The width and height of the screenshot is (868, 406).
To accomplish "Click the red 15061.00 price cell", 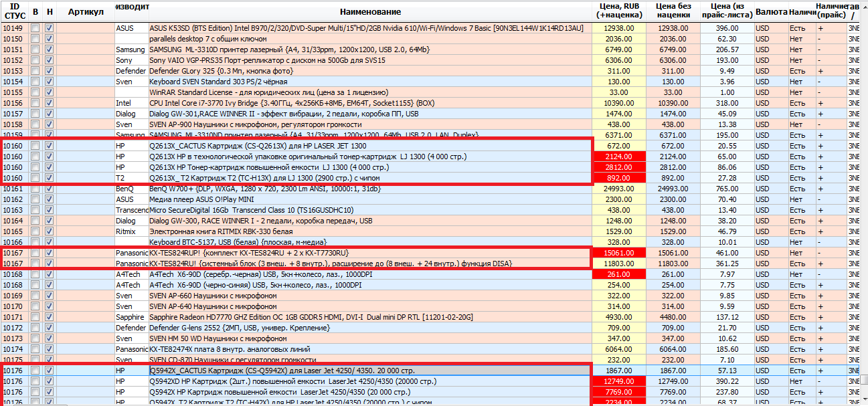I will (619, 253).
